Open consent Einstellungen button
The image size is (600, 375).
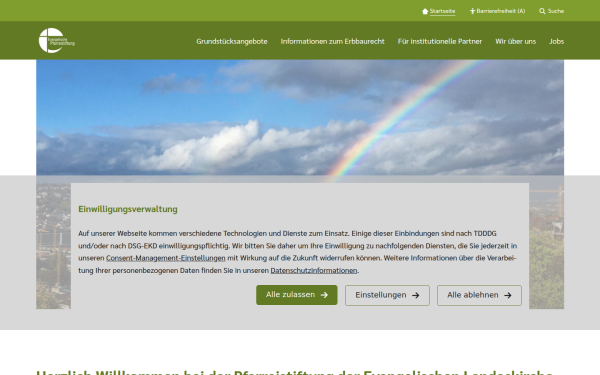click(387, 295)
